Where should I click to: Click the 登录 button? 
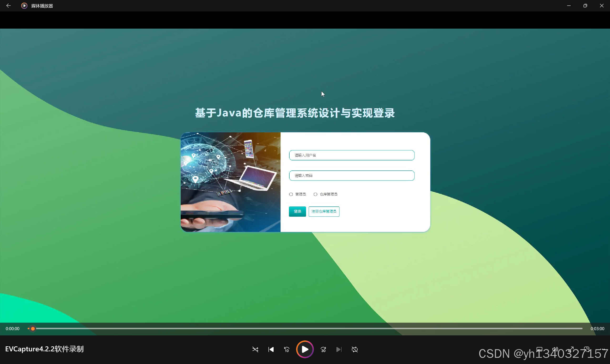pyautogui.click(x=297, y=211)
